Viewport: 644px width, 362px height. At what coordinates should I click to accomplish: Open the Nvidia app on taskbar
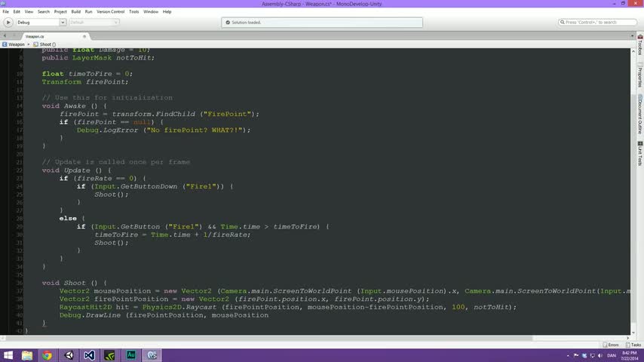[109, 355]
